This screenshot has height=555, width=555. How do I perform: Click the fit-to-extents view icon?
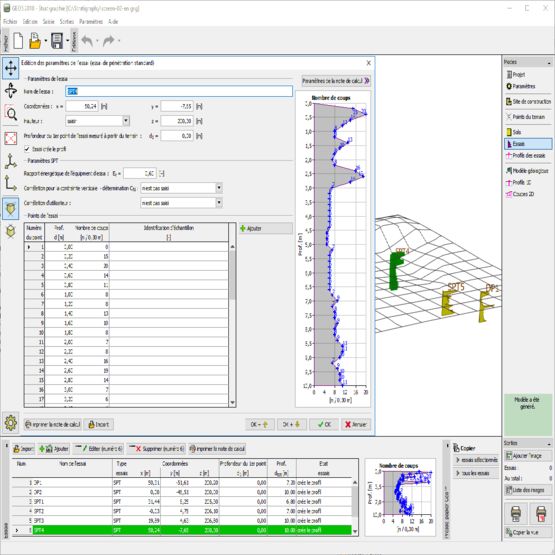point(11,138)
